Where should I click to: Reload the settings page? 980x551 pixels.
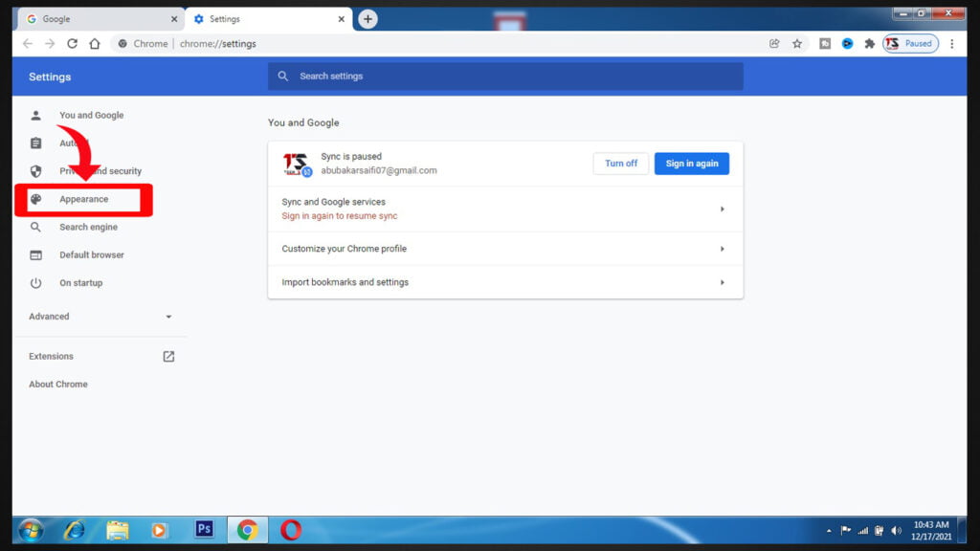(73, 44)
